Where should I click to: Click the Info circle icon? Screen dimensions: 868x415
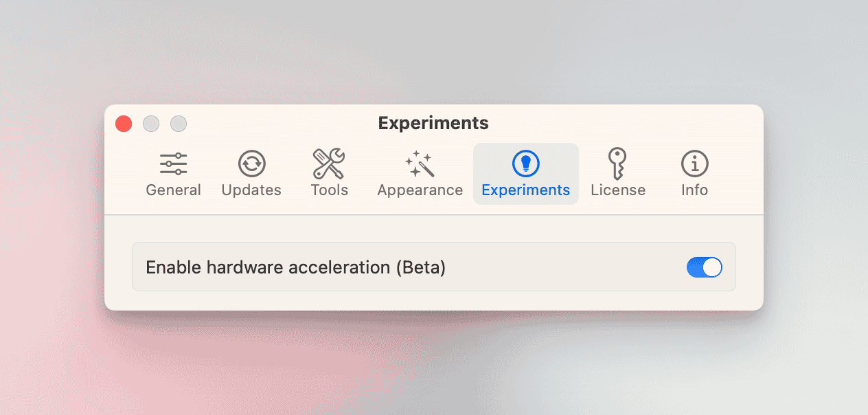[694, 164]
